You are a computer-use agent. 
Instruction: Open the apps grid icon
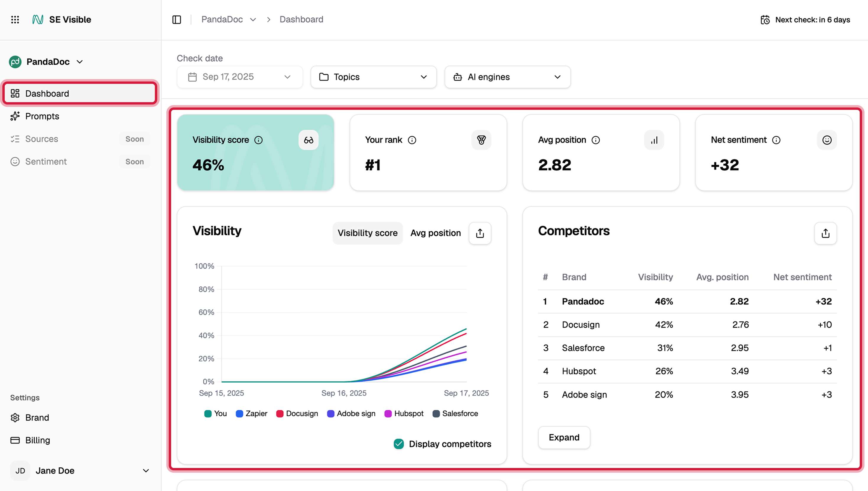(15, 19)
